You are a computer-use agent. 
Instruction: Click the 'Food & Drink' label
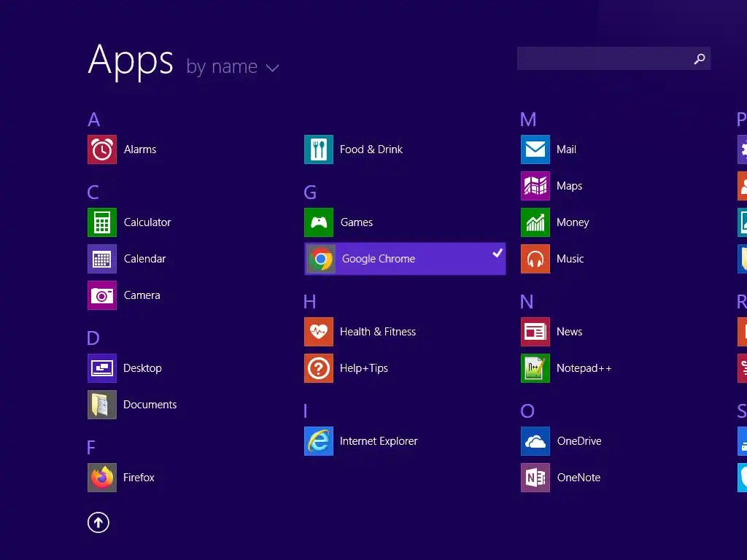pyautogui.click(x=371, y=149)
